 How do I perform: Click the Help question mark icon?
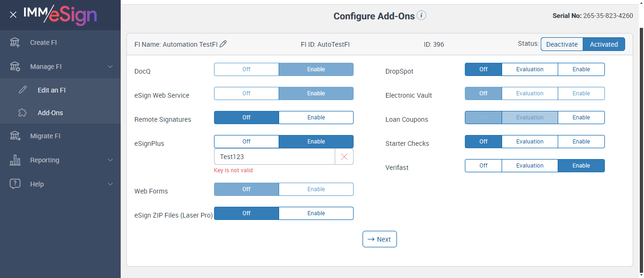[x=15, y=184]
